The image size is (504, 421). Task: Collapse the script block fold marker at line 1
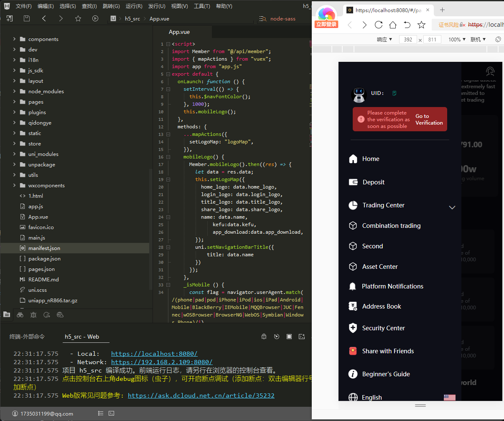(x=168, y=44)
